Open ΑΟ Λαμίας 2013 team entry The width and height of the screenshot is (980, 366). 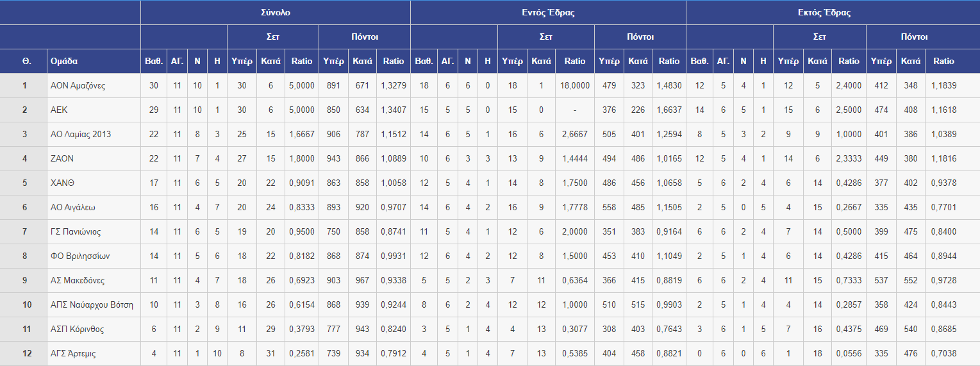[81, 134]
